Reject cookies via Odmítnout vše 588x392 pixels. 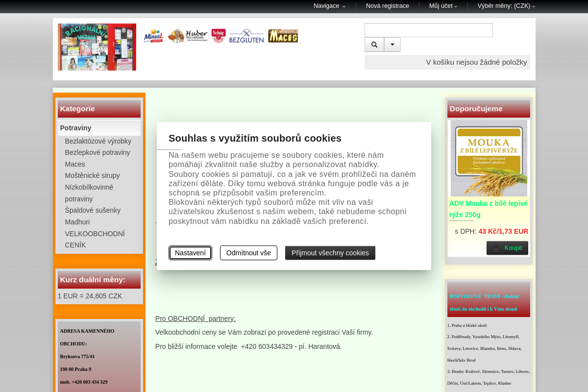click(x=248, y=253)
